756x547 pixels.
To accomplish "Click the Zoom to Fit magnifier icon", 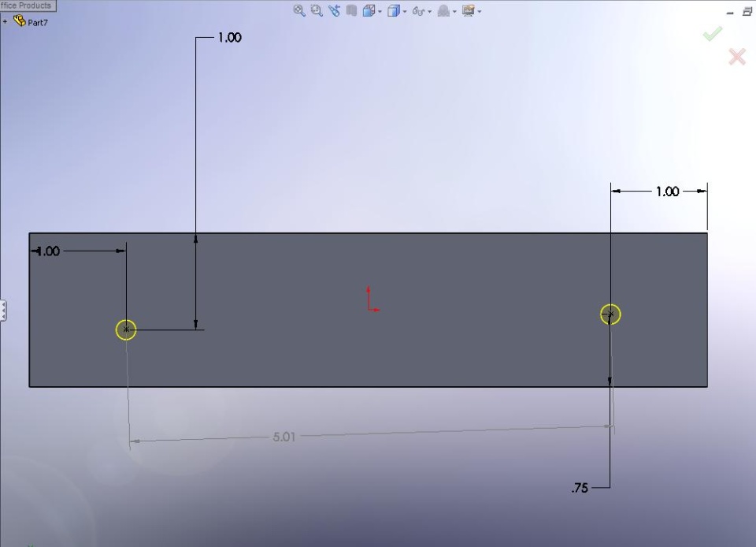I will click(x=299, y=10).
